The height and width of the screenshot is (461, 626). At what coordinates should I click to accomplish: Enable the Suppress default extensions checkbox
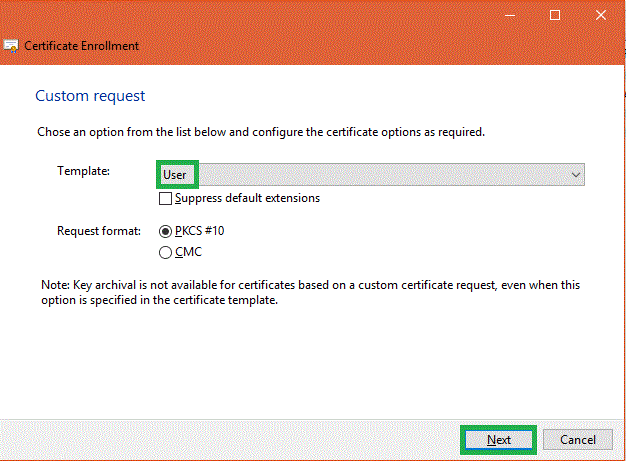pyautogui.click(x=166, y=198)
